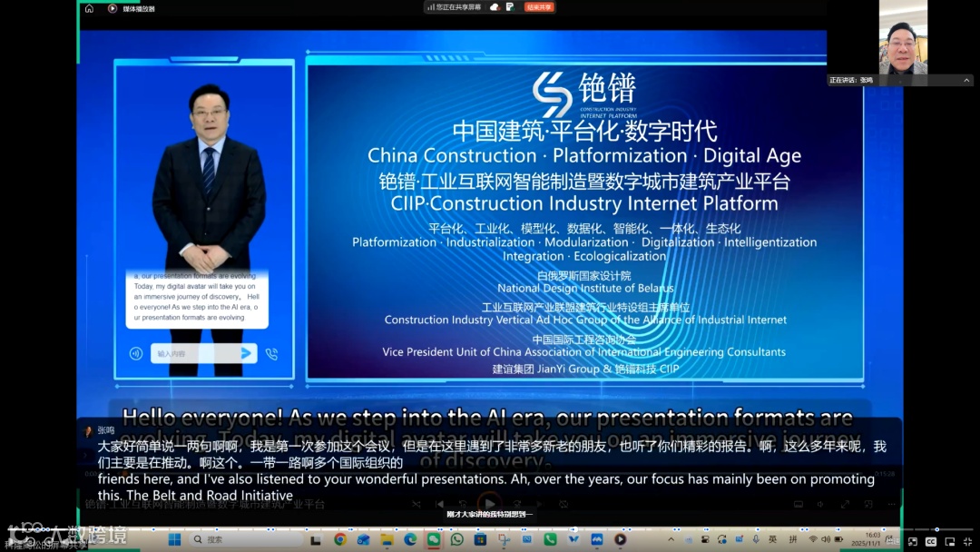
Task: Open Task View on the taskbar
Action: tap(316, 539)
